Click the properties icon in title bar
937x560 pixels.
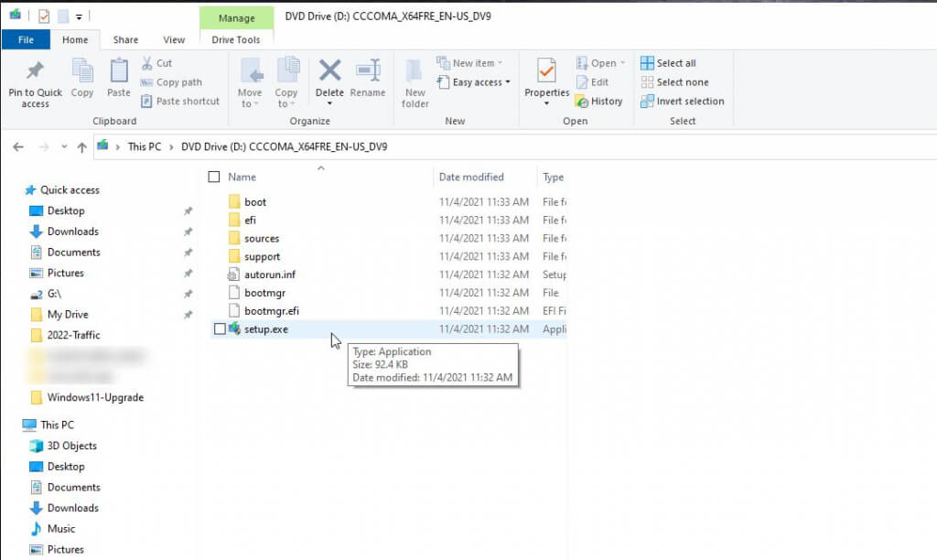pyautogui.click(x=44, y=16)
